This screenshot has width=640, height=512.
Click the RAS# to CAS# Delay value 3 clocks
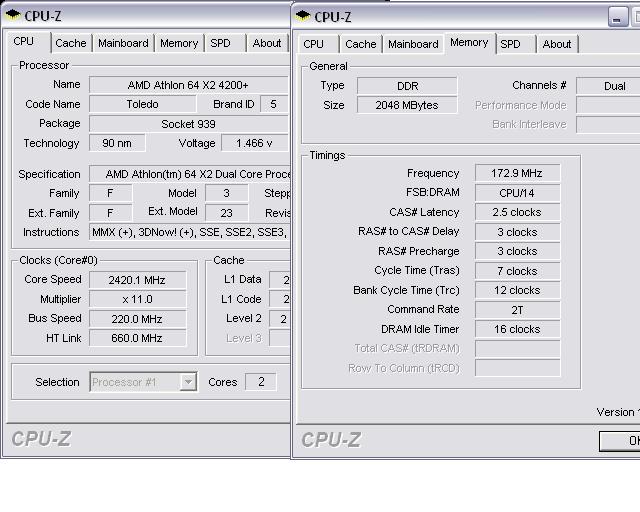tap(518, 232)
